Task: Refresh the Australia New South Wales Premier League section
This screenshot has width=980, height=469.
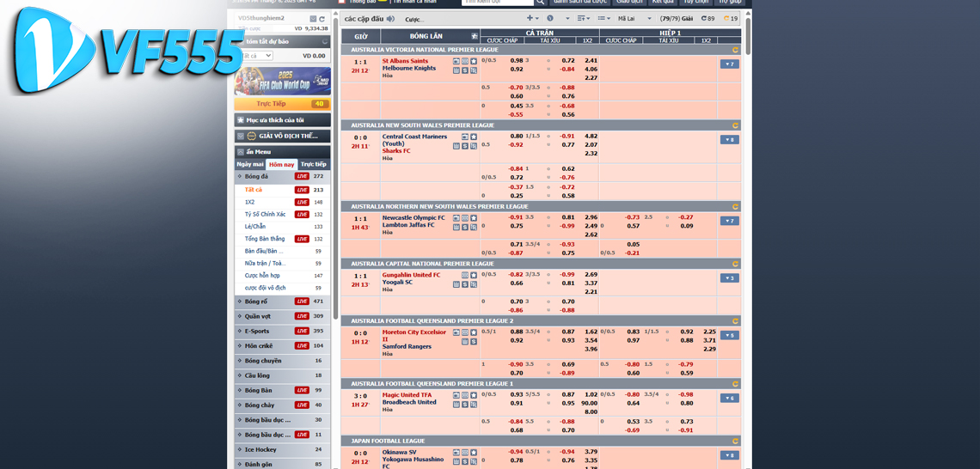Action: tap(735, 125)
